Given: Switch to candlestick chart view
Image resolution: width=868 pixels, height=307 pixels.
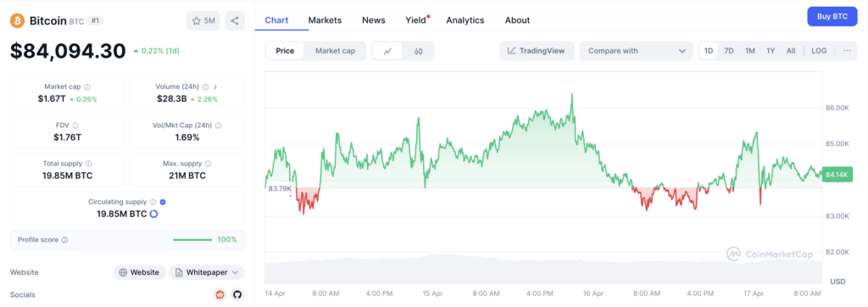Looking at the screenshot, I should coord(419,51).
